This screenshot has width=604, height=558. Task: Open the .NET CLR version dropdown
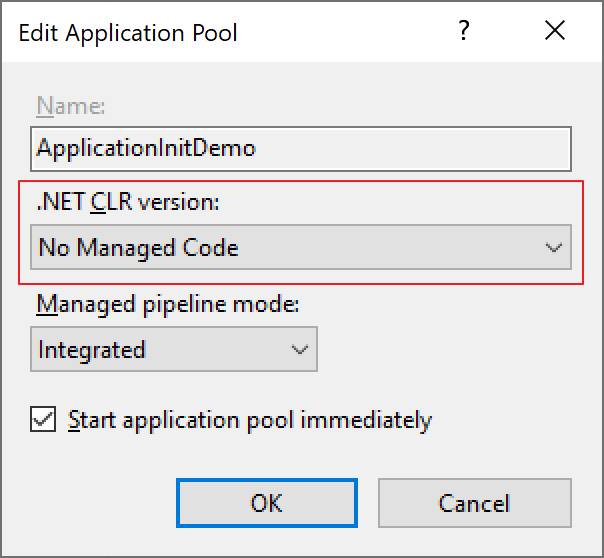tap(300, 248)
